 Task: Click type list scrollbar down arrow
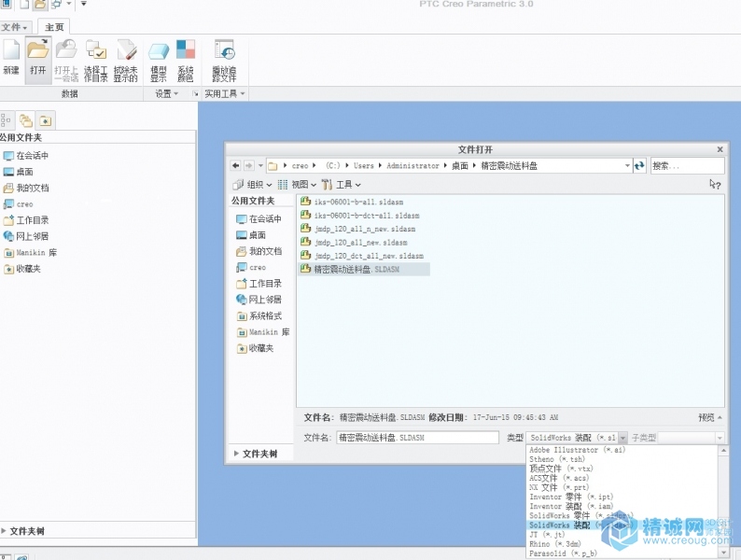(723, 553)
